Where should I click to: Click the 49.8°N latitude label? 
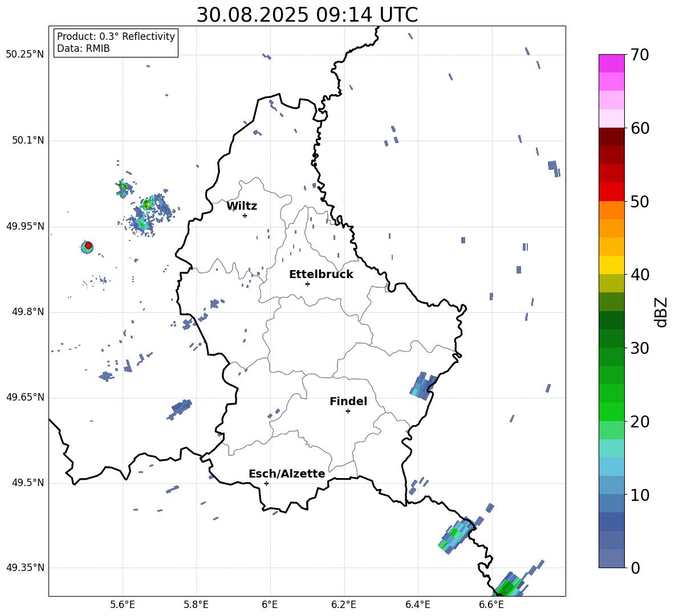coord(27,312)
